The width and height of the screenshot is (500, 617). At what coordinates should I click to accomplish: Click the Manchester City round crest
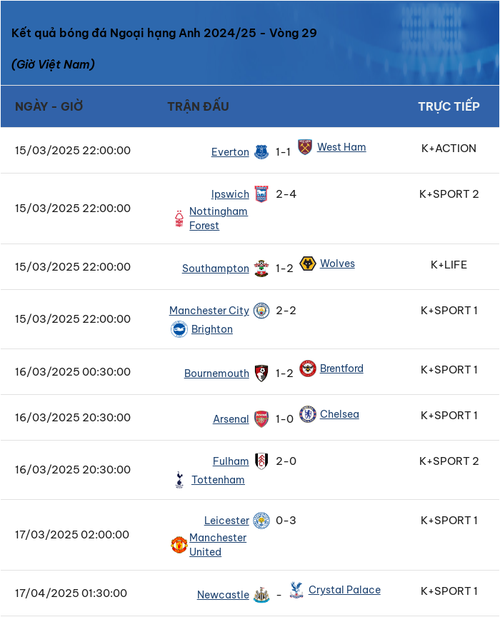point(261,310)
